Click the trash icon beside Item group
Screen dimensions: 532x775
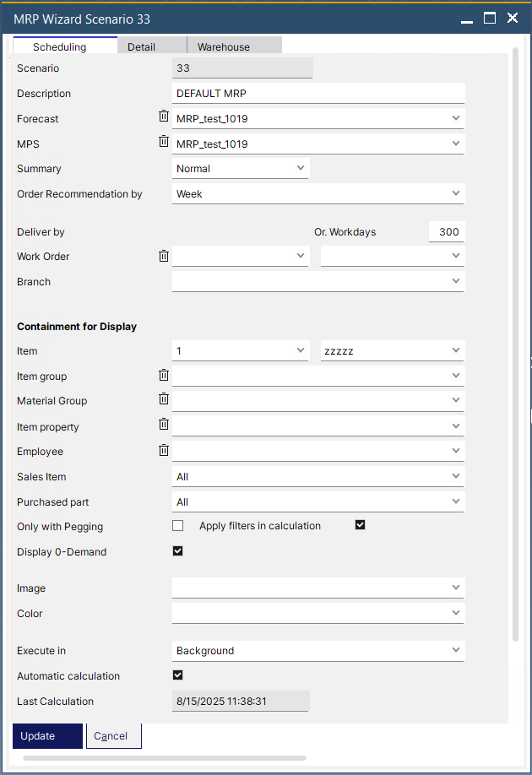(164, 375)
